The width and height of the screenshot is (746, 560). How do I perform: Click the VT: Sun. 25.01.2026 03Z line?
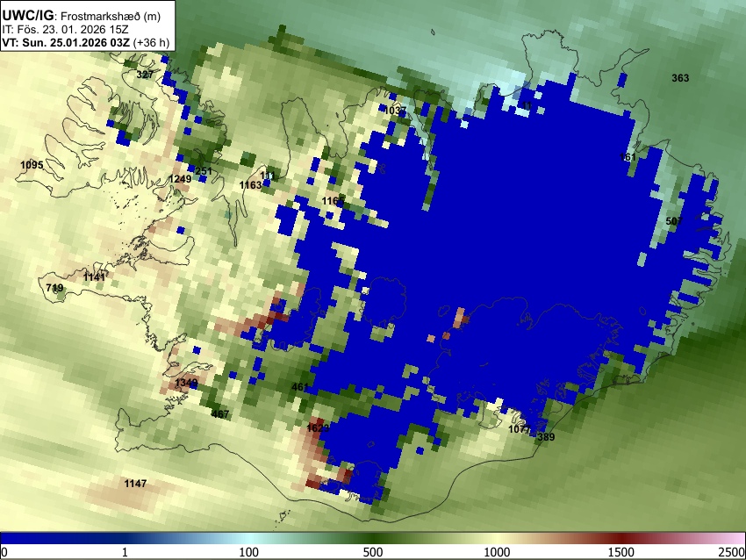point(86,42)
